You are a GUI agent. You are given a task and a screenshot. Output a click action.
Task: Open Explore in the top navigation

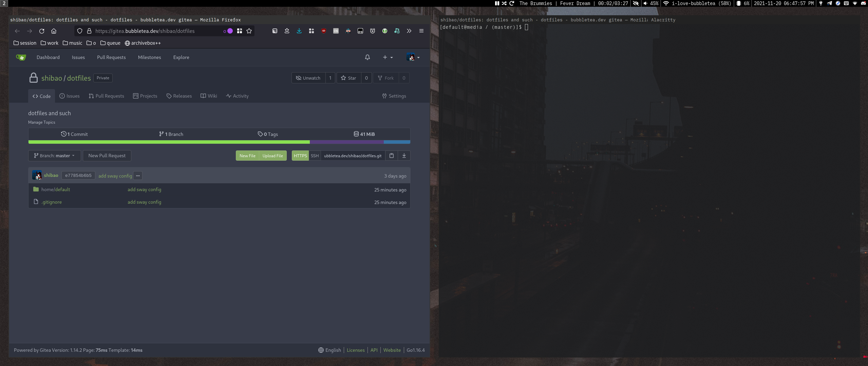[x=181, y=57]
